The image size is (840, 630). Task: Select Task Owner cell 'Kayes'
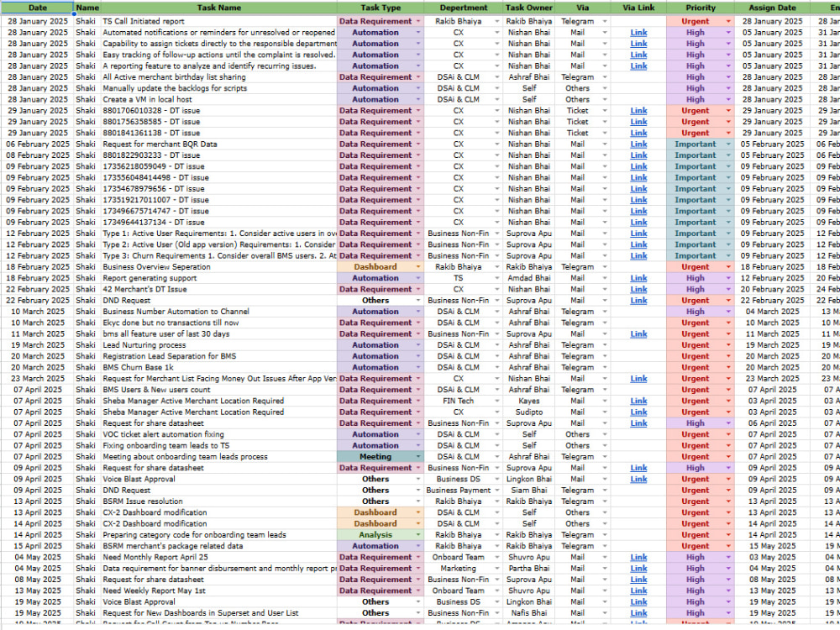(528, 401)
